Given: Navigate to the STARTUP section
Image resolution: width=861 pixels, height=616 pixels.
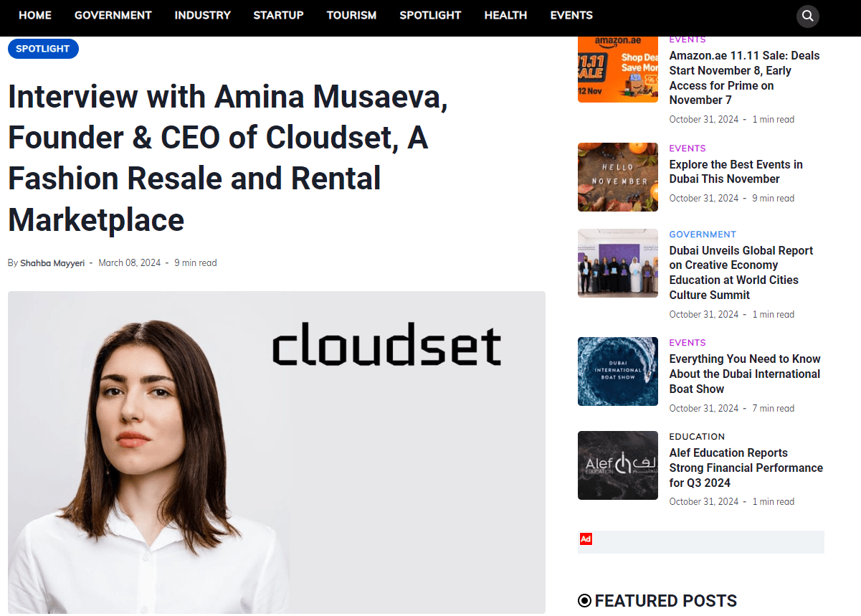Looking at the screenshot, I should pos(278,15).
